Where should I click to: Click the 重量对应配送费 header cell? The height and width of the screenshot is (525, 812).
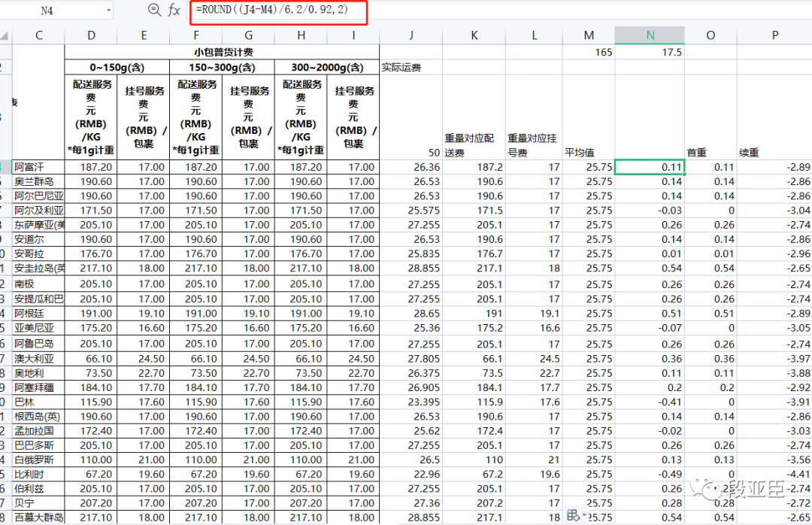474,117
